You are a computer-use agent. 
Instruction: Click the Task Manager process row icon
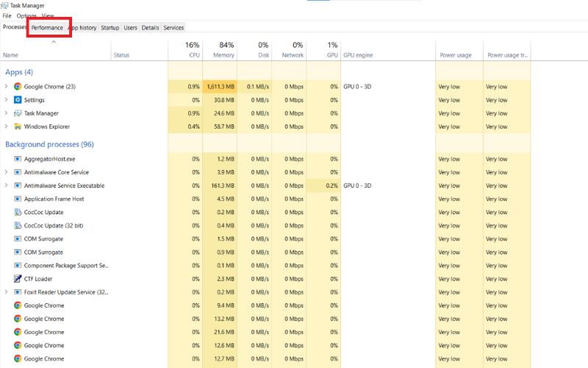[18, 113]
